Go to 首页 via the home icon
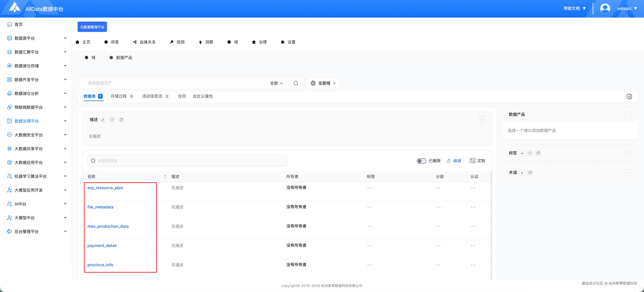 coord(9,24)
